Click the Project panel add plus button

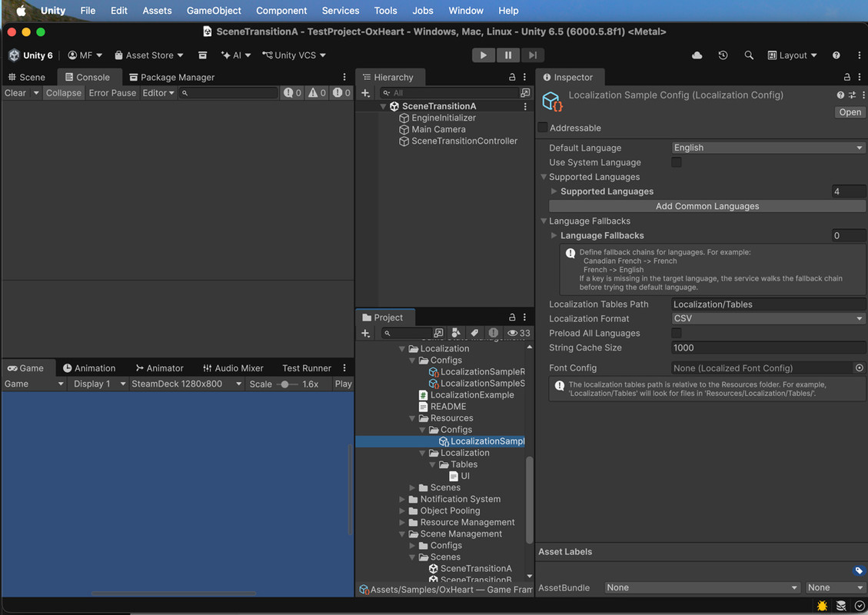tap(365, 333)
